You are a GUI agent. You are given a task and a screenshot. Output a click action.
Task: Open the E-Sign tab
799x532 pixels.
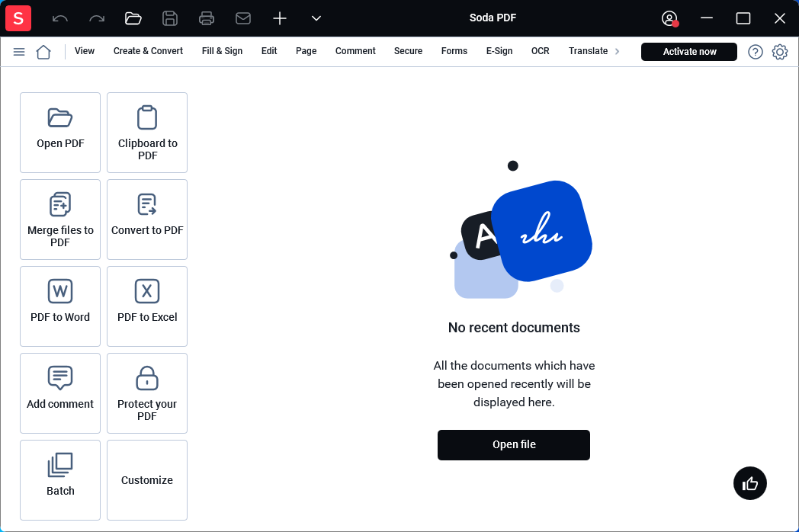pos(499,51)
